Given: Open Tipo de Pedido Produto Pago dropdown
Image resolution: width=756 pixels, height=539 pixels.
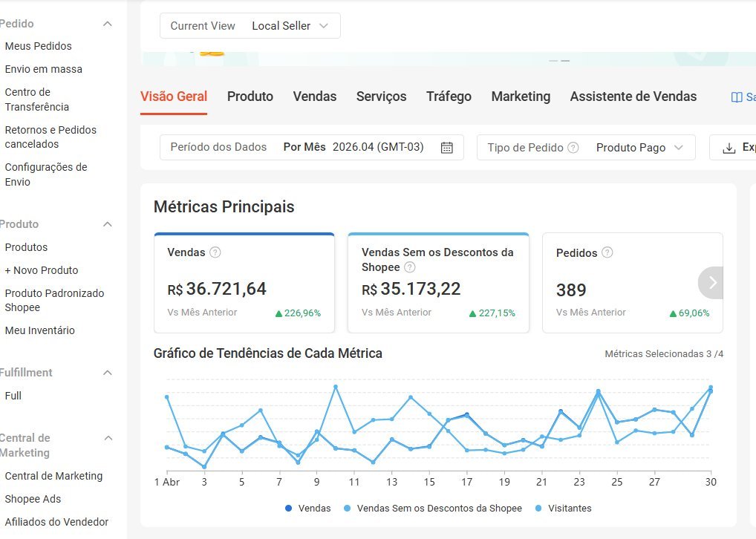Looking at the screenshot, I should [x=586, y=148].
